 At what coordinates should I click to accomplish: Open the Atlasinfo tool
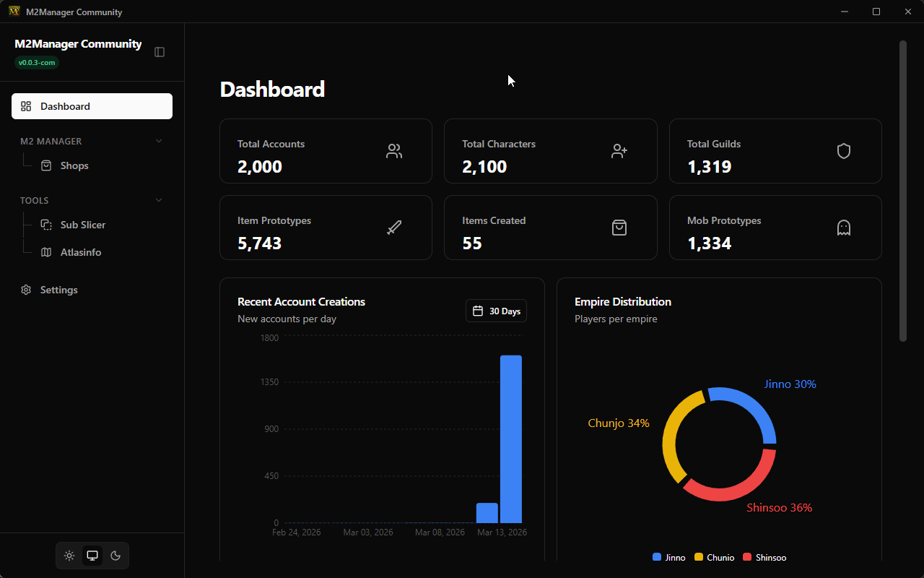coord(80,252)
